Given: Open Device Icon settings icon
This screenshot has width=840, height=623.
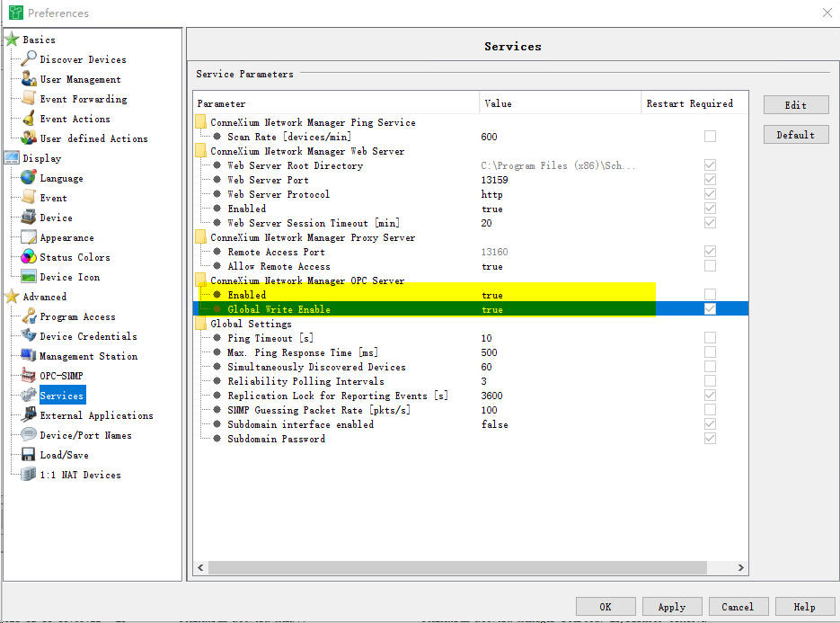Looking at the screenshot, I should (x=29, y=277).
